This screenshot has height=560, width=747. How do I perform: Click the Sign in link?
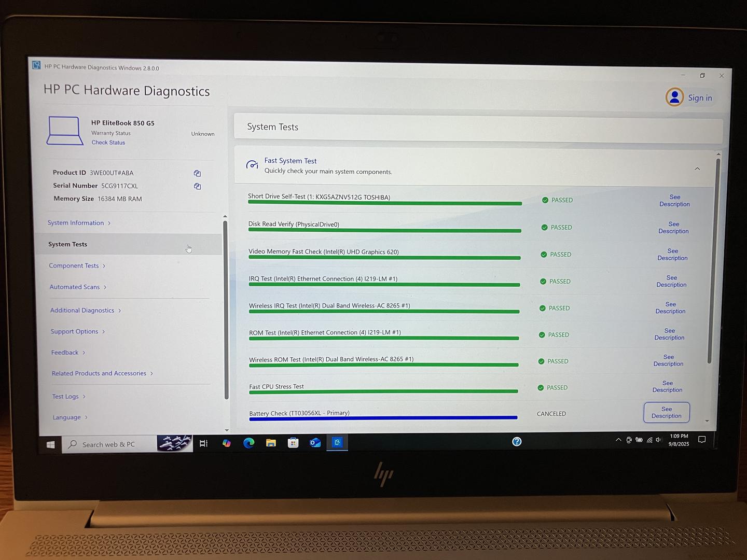[x=700, y=97]
